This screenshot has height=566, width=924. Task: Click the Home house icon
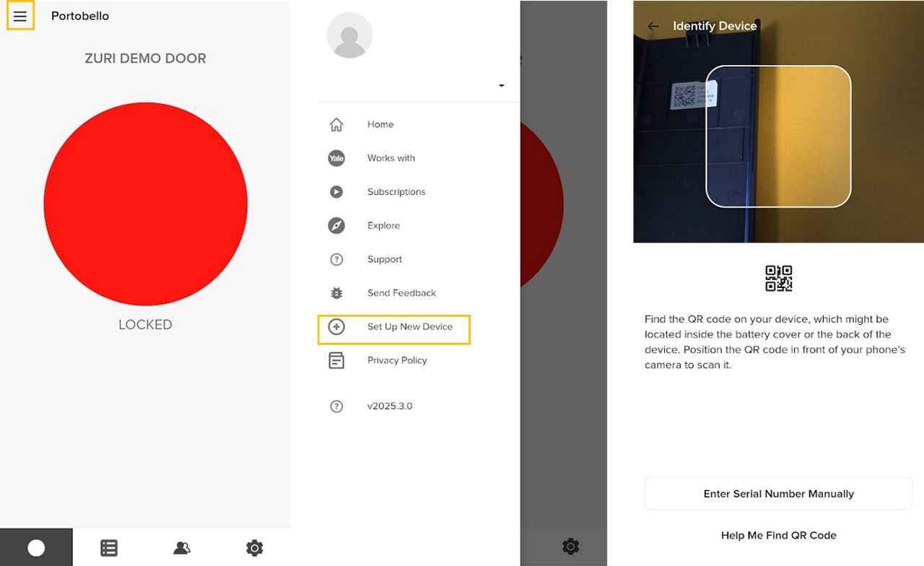(x=336, y=124)
